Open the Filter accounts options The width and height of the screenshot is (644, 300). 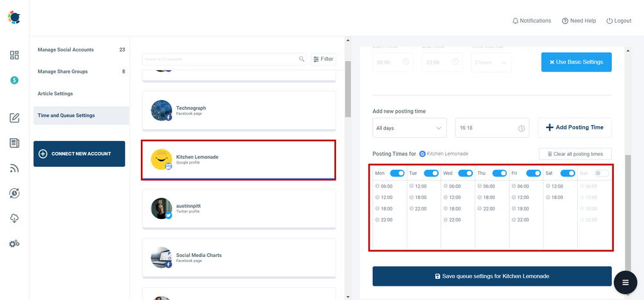pyautogui.click(x=323, y=59)
